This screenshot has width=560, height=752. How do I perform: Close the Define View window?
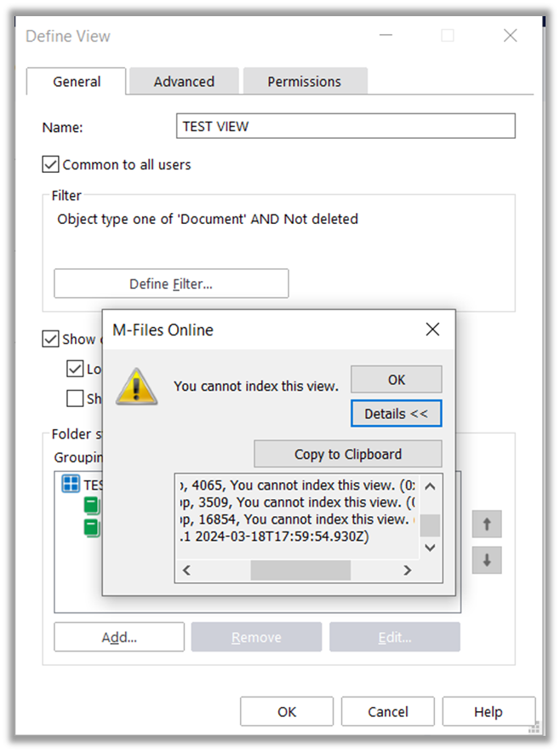[510, 35]
